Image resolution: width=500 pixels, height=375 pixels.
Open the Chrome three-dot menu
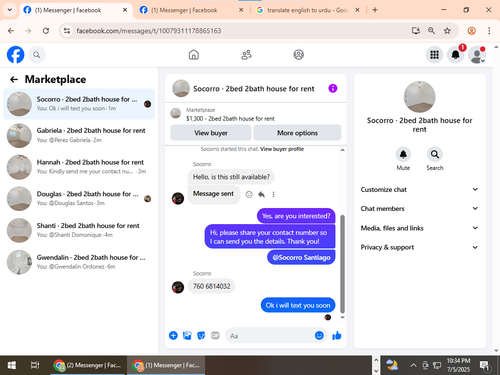tap(489, 31)
